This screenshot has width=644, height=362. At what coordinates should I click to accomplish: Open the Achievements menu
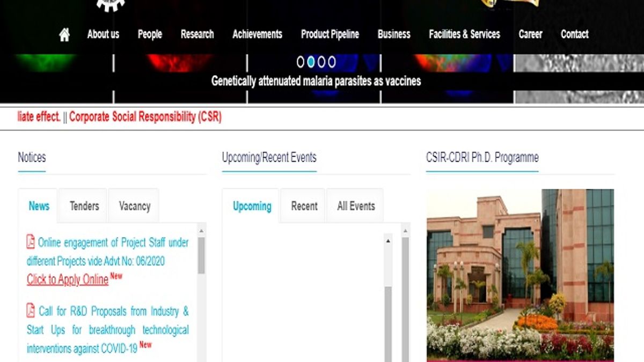(x=257, y=34)
